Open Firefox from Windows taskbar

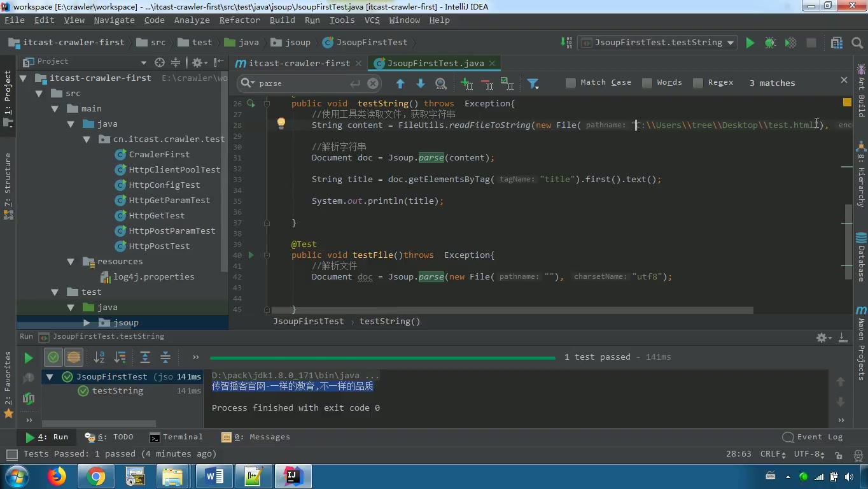57,476
